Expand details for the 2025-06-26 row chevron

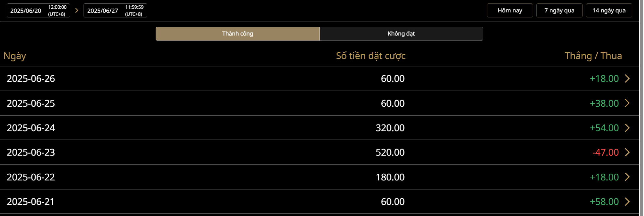click(x=627, y=78)
